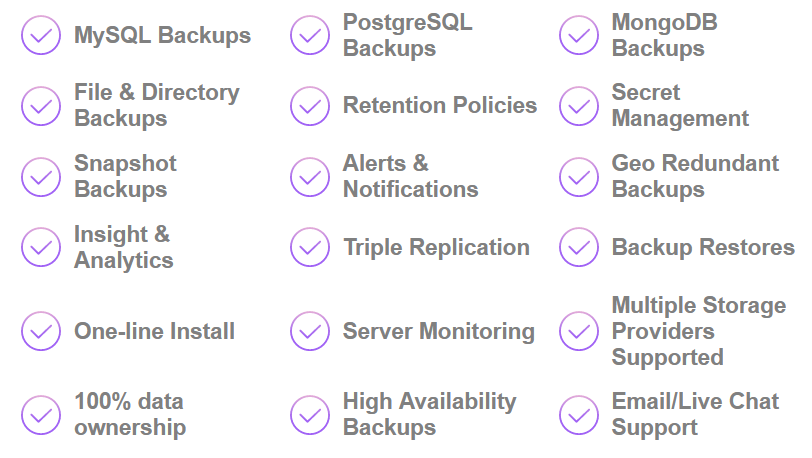Click the Multiple Storage Providers Supported text
This screenshot has width=812, height=458.
(x=698, y=331)
